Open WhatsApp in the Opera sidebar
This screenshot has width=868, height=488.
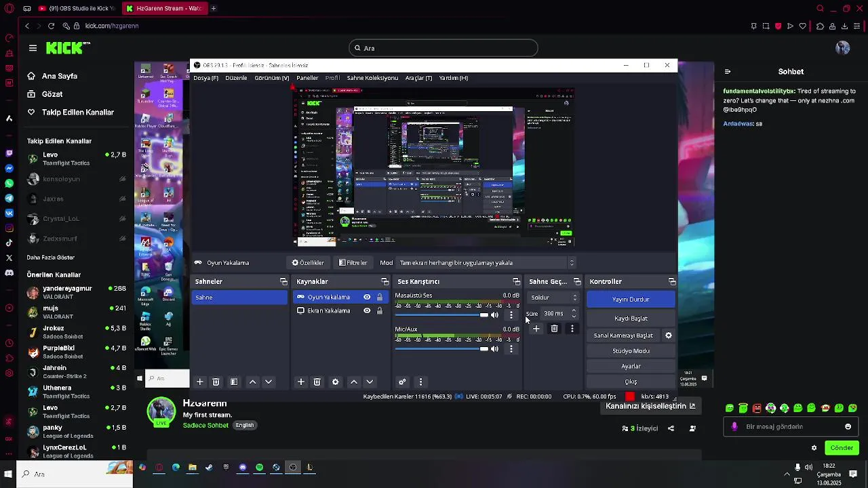point(9,184)
